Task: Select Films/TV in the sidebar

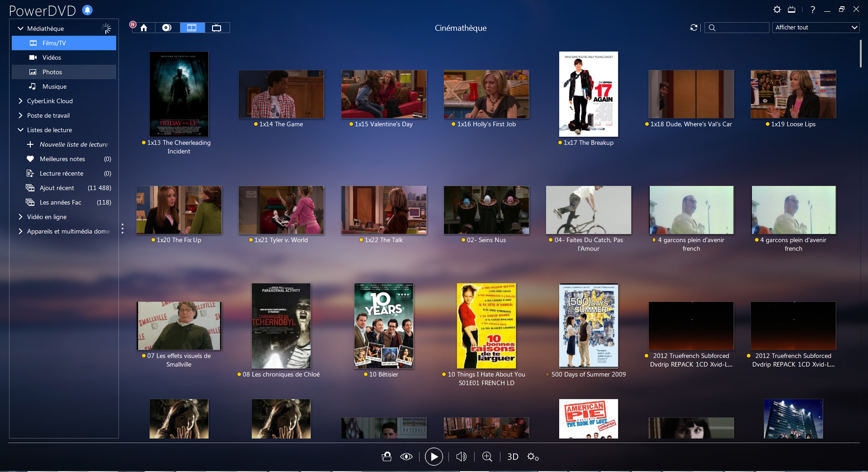Action: click(64, 43)
